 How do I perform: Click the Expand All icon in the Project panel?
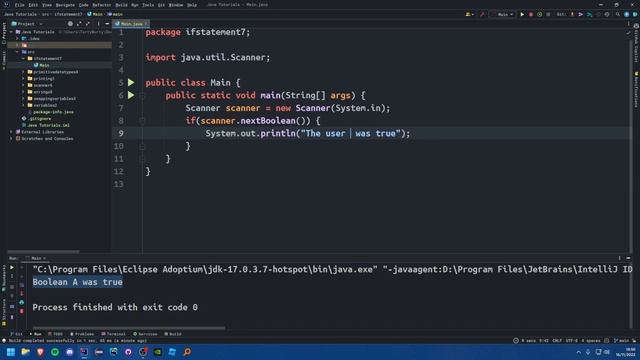[79, 24]
